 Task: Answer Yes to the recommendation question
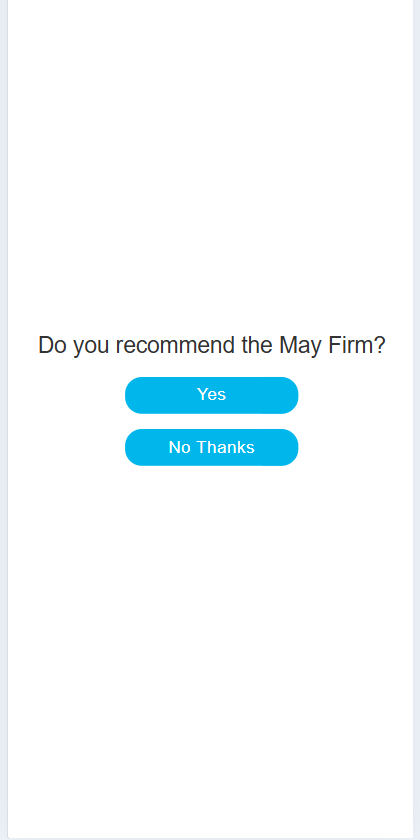click(212, 395)
